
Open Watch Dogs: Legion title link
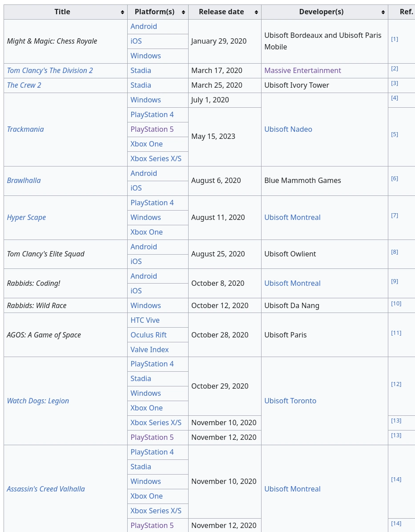pos(38,401)
